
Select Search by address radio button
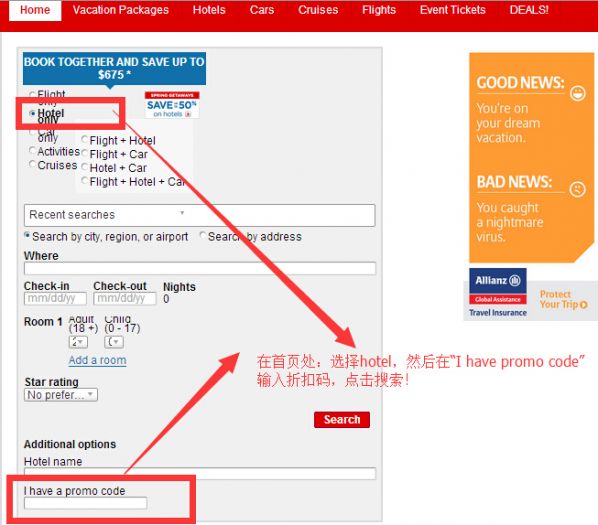pos(203,236)
